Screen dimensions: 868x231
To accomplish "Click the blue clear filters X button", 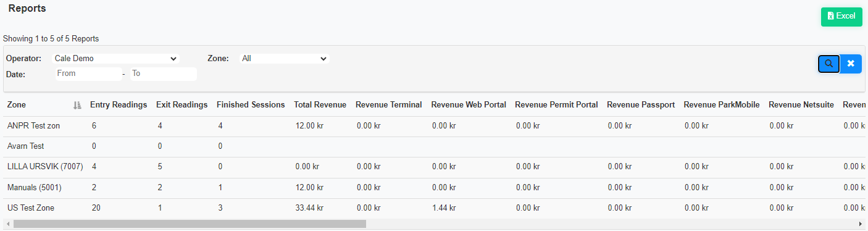I will [851, 64].
